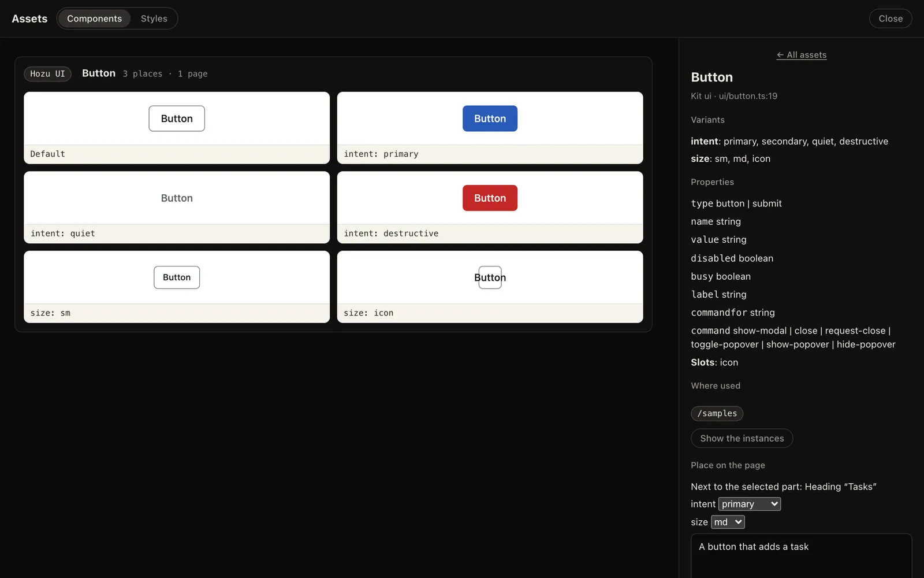Click the "label string" property
The image size is (924, 578).
718,295
